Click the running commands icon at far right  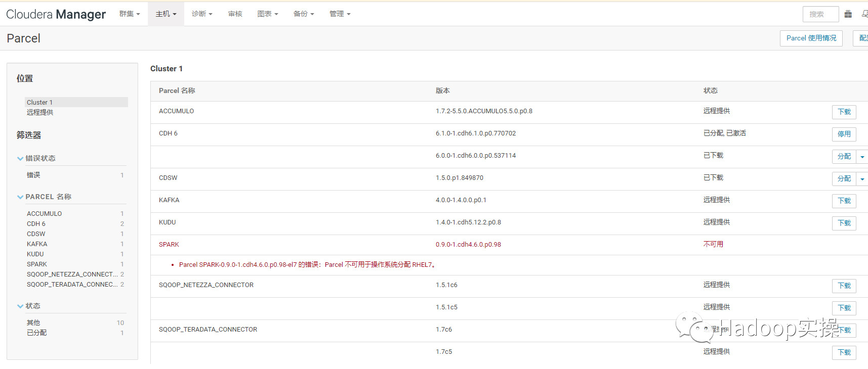(864, 14)
